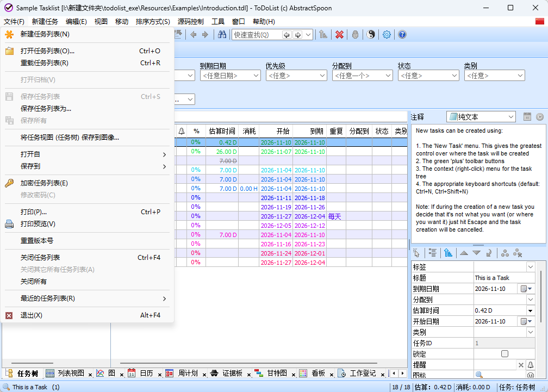Viewport: 548px width, 392px height.
Task: Click the grouped list icon in attributes toolbar
Action: pyautogui.click(x=433, y=253)
